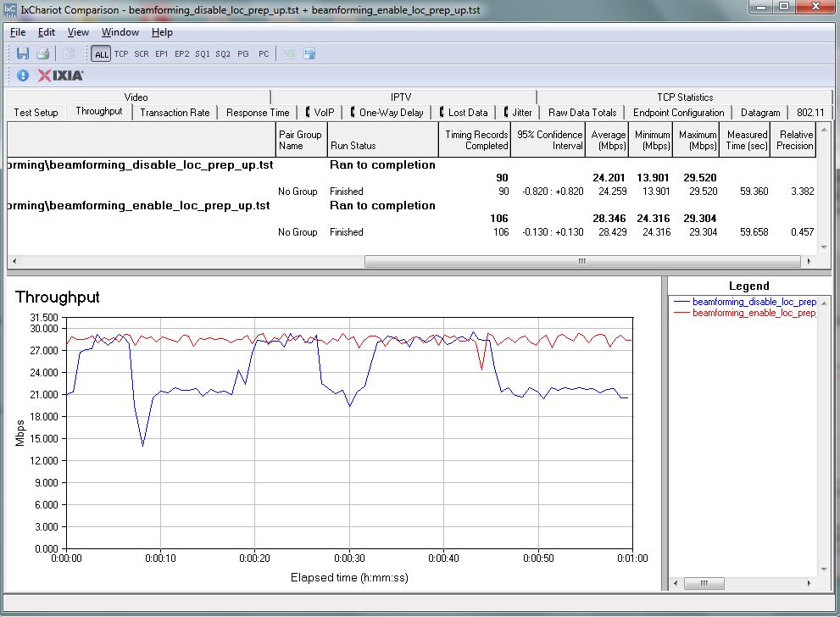Select the beamforming_enable_loc_prep_up.tst row
The image size is (840, 617).
coord(411,205)
